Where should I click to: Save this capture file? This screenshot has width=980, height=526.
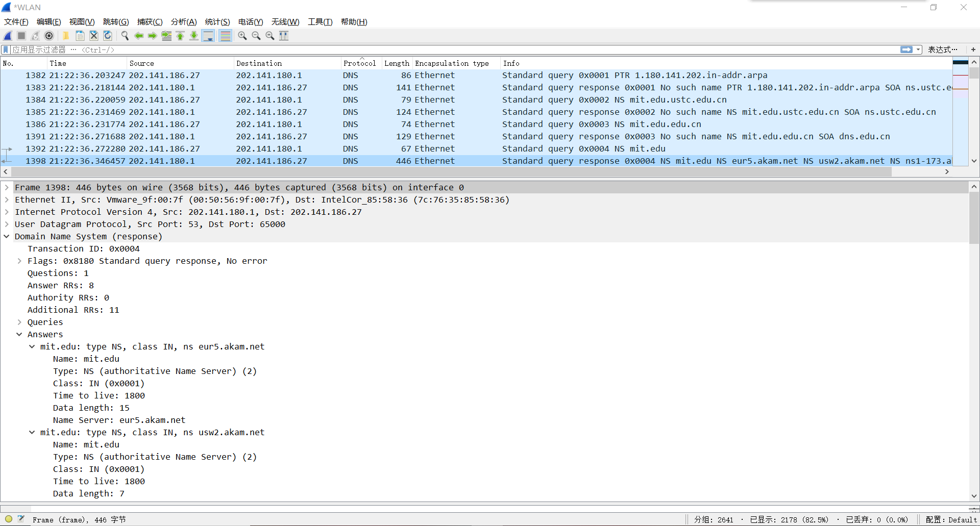pos(80,36)
